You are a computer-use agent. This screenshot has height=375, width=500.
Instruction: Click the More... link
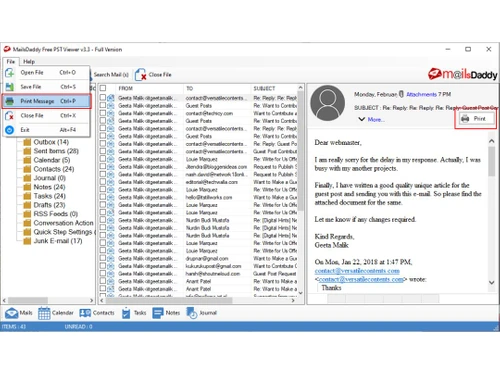coord(376,119)
